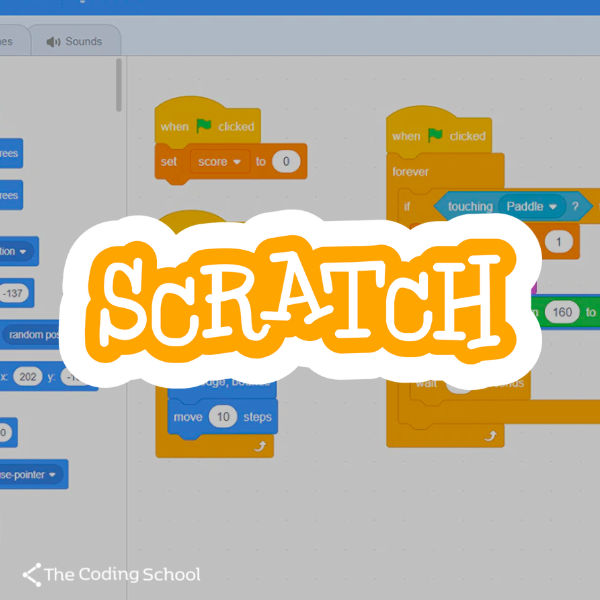Screen dimensions: 600x600
Task: Click The Coding School text
Action: pyautogui.click(x=122, y=574)
